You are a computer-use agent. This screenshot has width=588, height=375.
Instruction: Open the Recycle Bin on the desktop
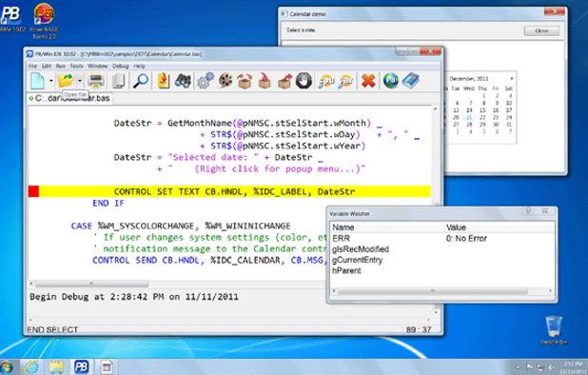pos(554,330)
